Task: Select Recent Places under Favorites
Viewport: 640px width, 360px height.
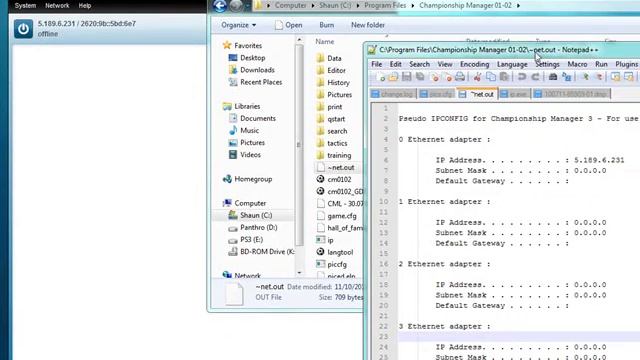Action: 256,82
